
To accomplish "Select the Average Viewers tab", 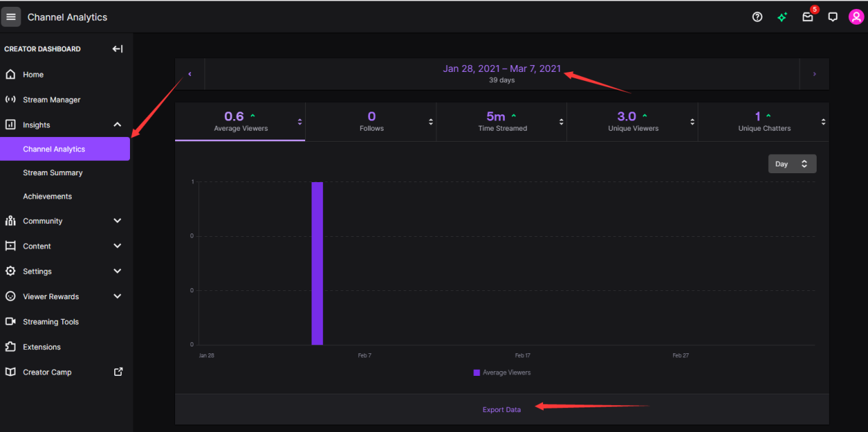I will (x=240, y=122).
